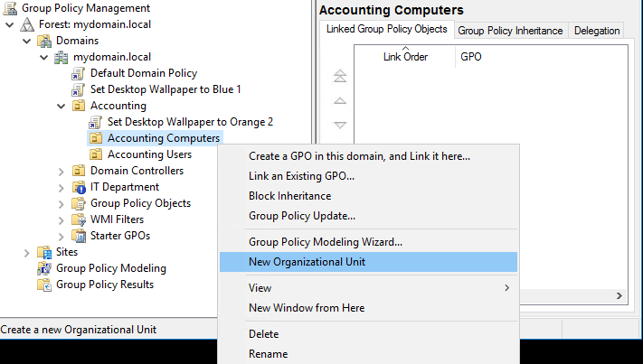Viewport: 643px width, 364px height.
Task: Expand the Sites node
Action: [26, 253]
